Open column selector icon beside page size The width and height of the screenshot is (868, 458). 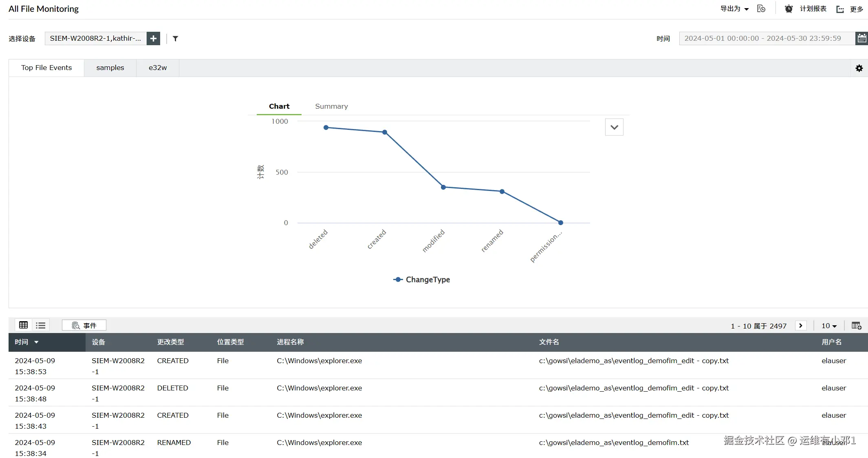tap(856, 326)
